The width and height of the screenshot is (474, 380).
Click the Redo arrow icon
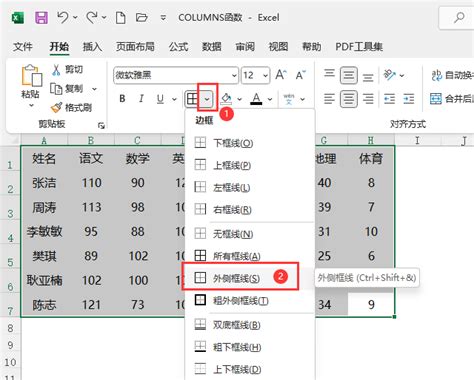92,17
